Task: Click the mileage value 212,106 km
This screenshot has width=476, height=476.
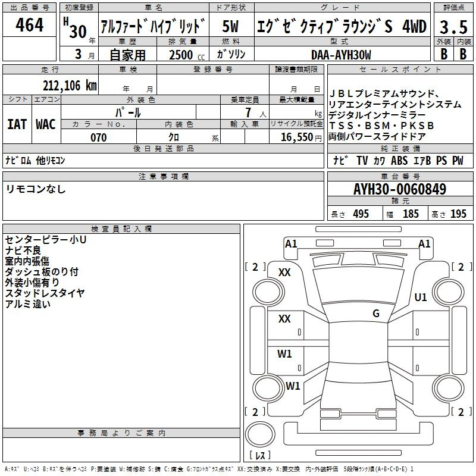Action: pos(70,86)
